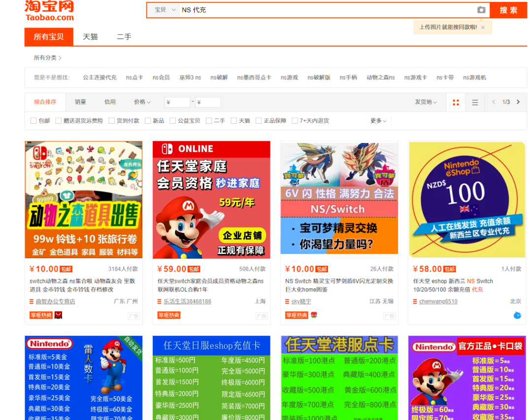Viewport: 532px width, 420px height.
Task: Open title 任天堂 eshop 新西兰 NS Switch
Action: (453, 285)
